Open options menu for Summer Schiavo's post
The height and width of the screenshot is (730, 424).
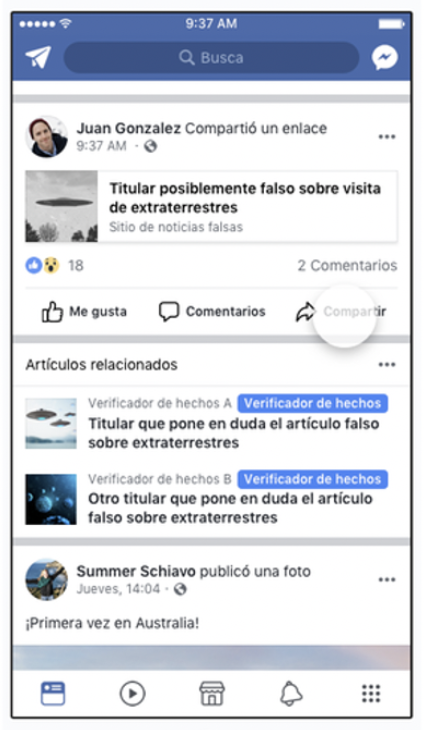point(387,580)
